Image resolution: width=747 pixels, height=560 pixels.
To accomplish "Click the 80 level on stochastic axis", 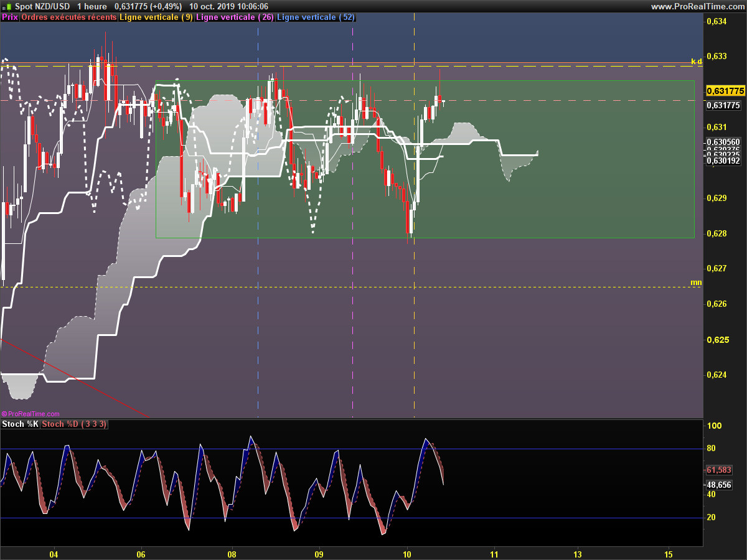I will pos(712,449).
